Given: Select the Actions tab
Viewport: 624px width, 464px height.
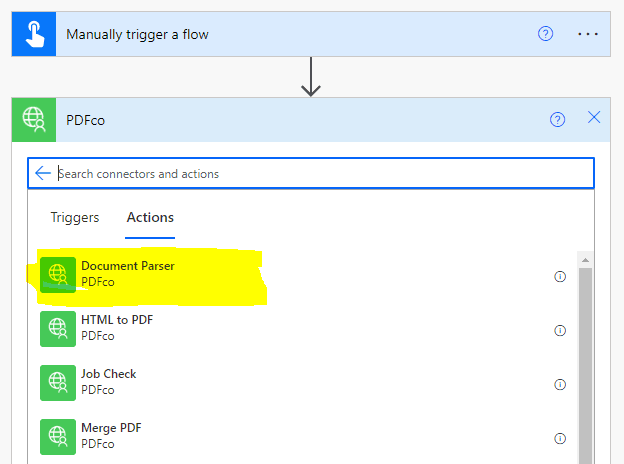Looking at the screenshot, I should (x=150, y=218).
